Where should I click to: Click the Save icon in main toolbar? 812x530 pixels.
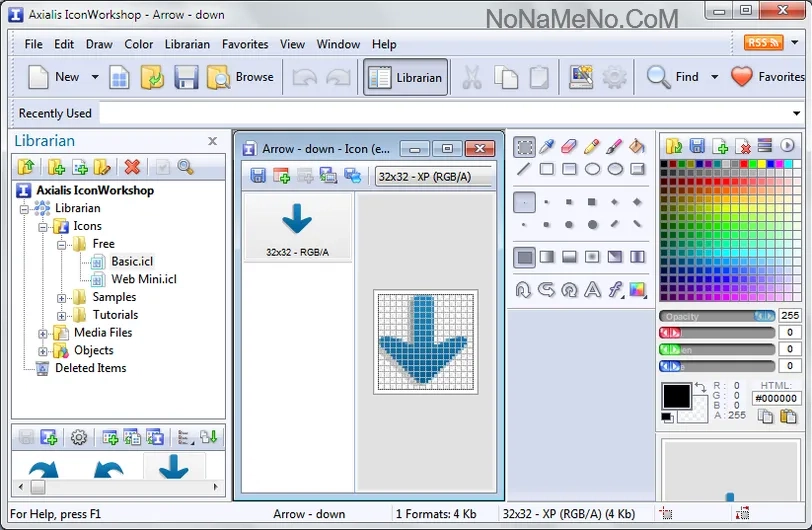click(186, 77)
